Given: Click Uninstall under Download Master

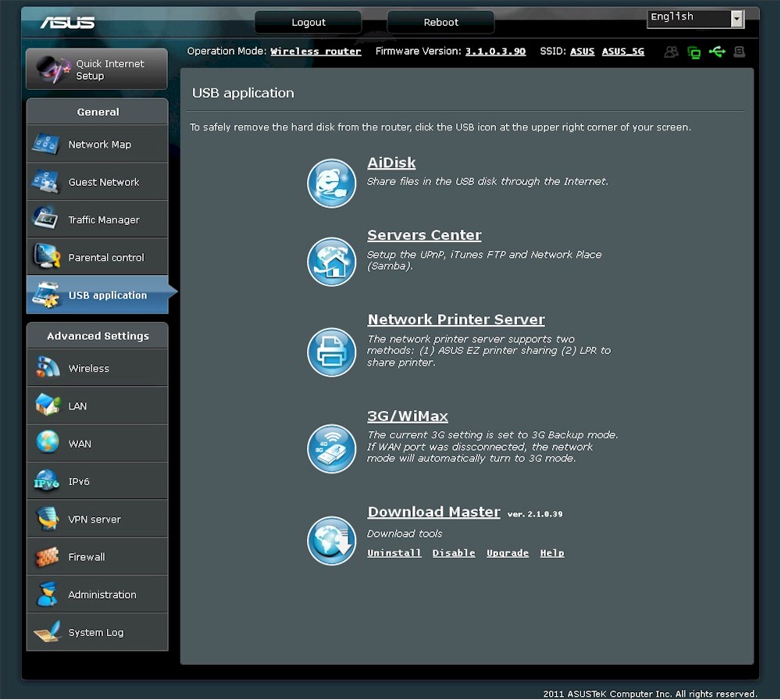Looking at the screenshot, I should point(394,553).
